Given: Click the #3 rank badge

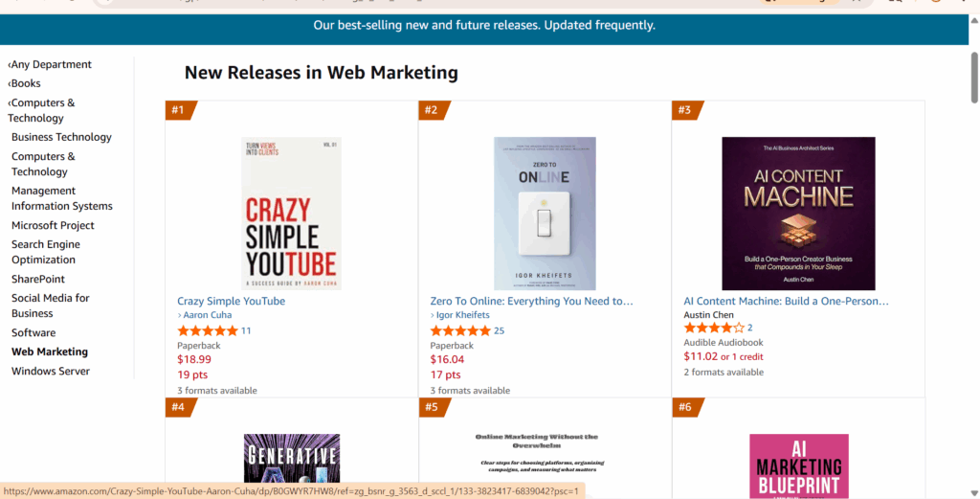Looking at the screenshot, I should point(684,110).
